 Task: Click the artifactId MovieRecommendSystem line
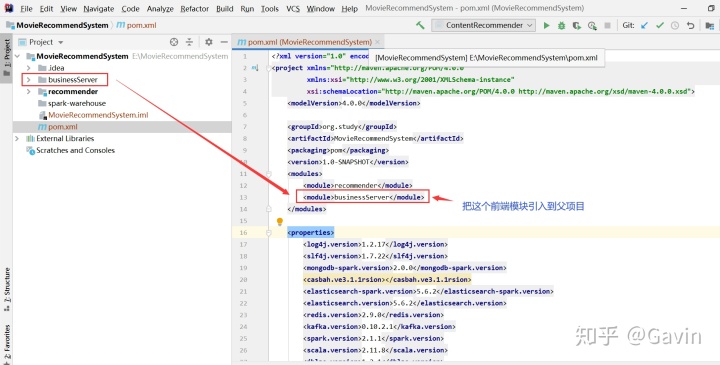[375, 138]
